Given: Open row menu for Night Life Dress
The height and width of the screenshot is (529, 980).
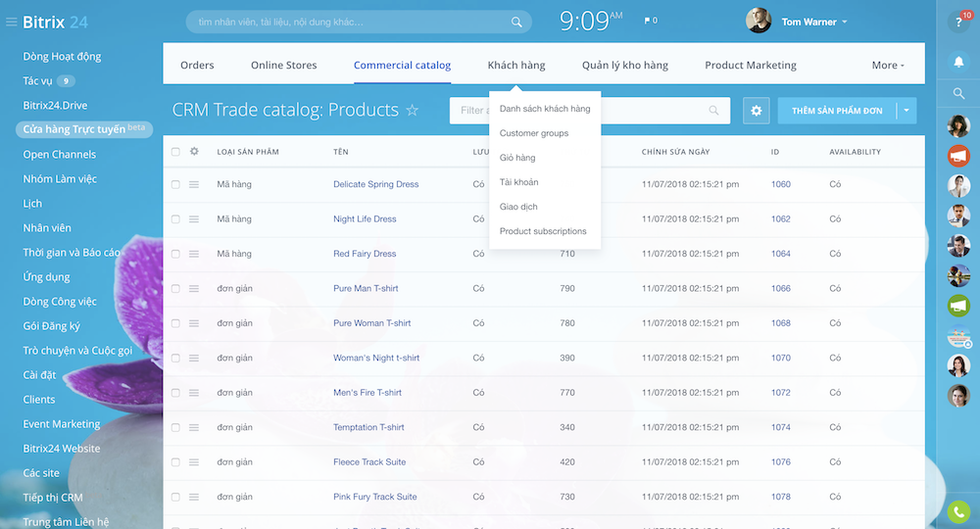Looking at the screenshot, I should 194,219.
